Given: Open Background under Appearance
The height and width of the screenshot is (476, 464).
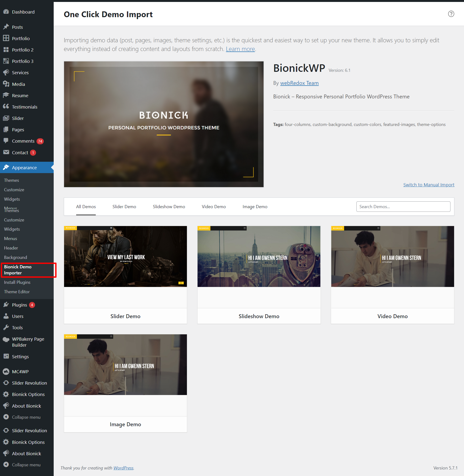Looking at the screenshot, I should 16,257.
